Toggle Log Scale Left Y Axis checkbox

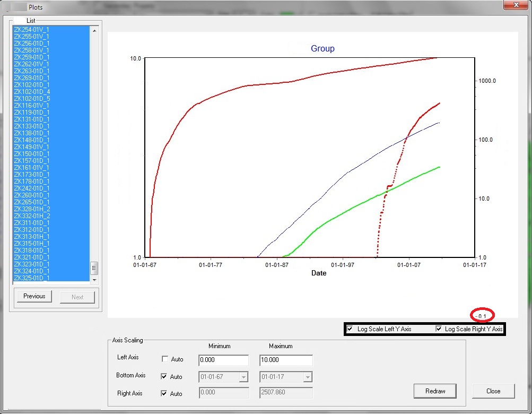coord(350,329)
